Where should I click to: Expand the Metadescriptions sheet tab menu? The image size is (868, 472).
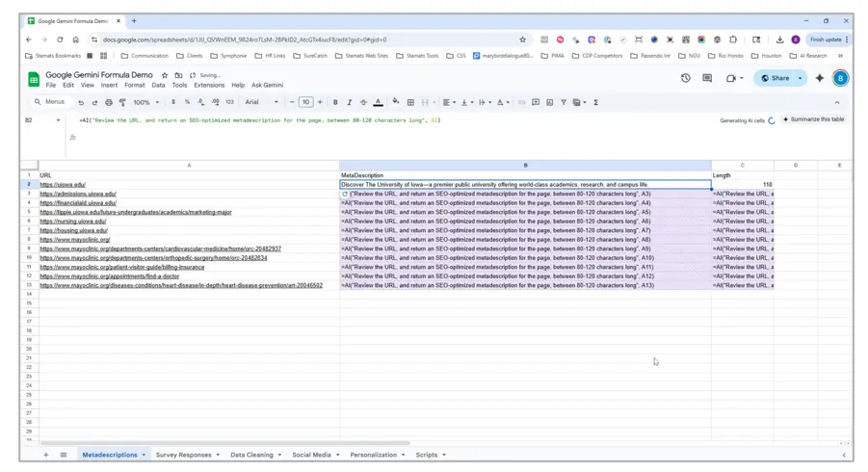144,455
